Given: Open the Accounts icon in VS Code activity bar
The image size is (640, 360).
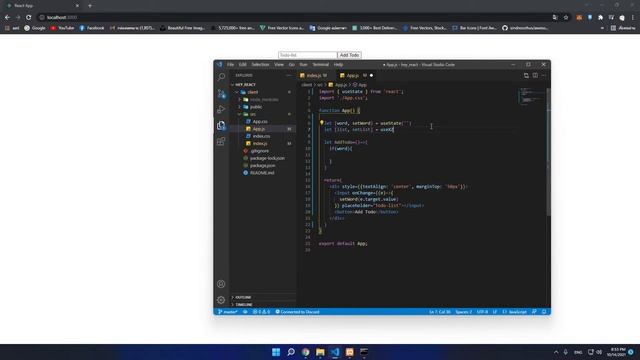Looking at the screenshot, I should pyautogui.click(x=221, y=284).
